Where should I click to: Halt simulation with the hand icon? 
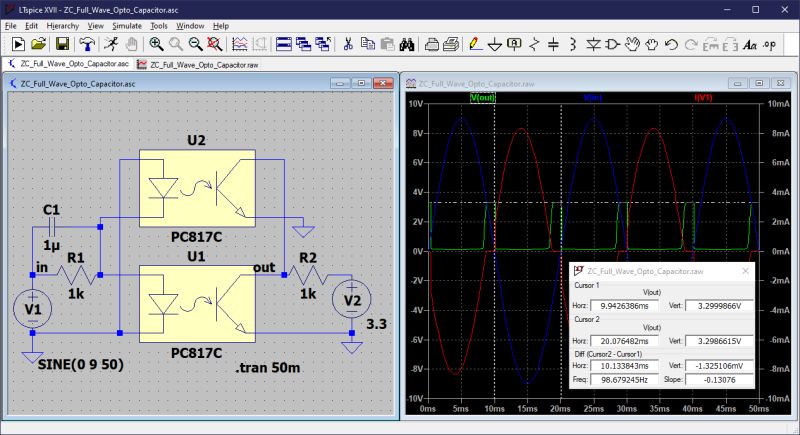click(131, 44)
